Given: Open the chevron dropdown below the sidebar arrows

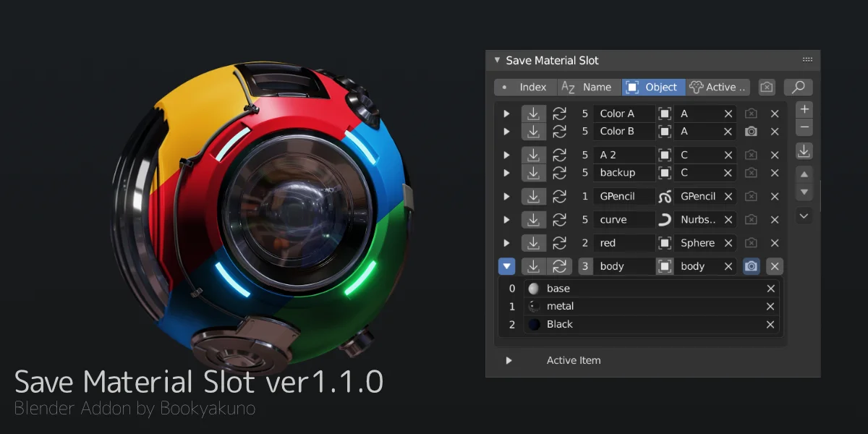Looking at the screenshot, I should point(804,216).
